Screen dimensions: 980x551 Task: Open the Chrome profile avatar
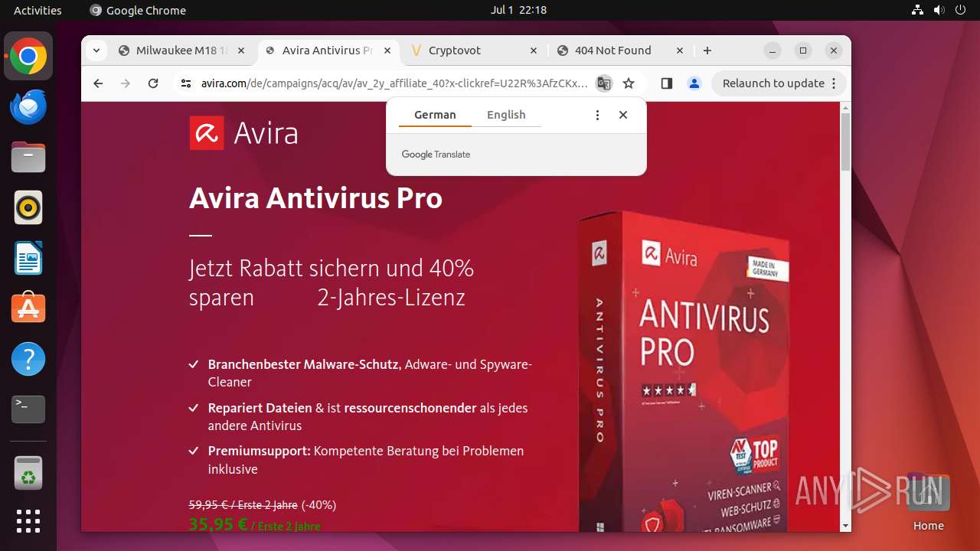(694, 83)
